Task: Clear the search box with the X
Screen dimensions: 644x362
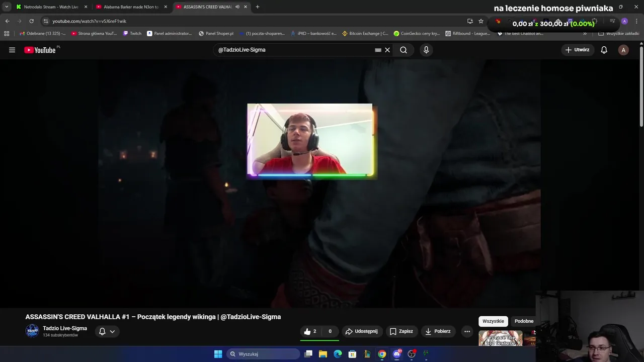Action: tap(387, 50)
